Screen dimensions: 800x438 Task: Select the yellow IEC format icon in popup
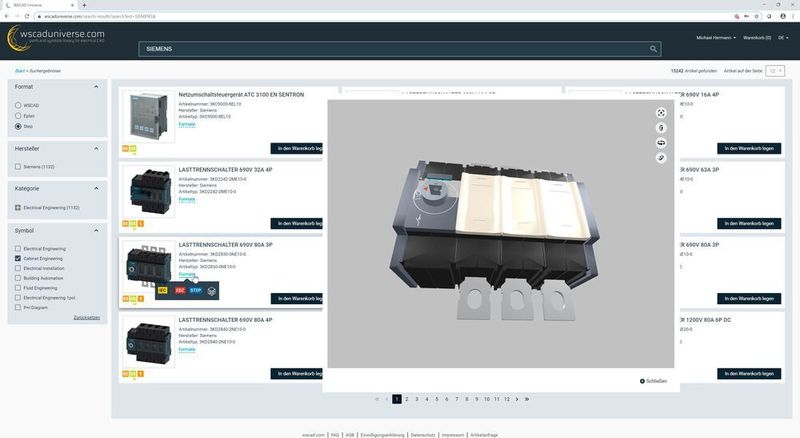[x=163, y=290]
